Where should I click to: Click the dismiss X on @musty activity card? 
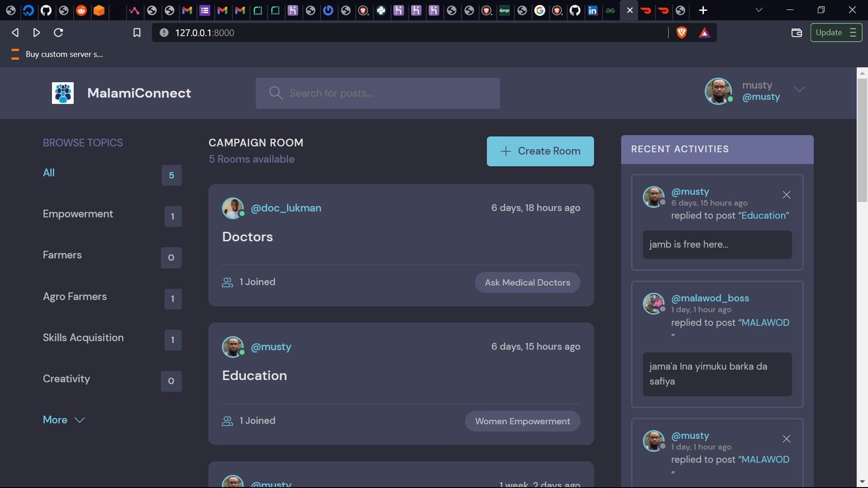[786, 195]
